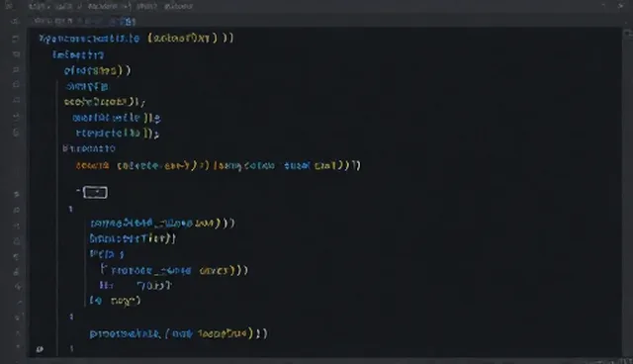Open the first menu in the top menu bar
633x364 pixels.
(x=37, y=7)
